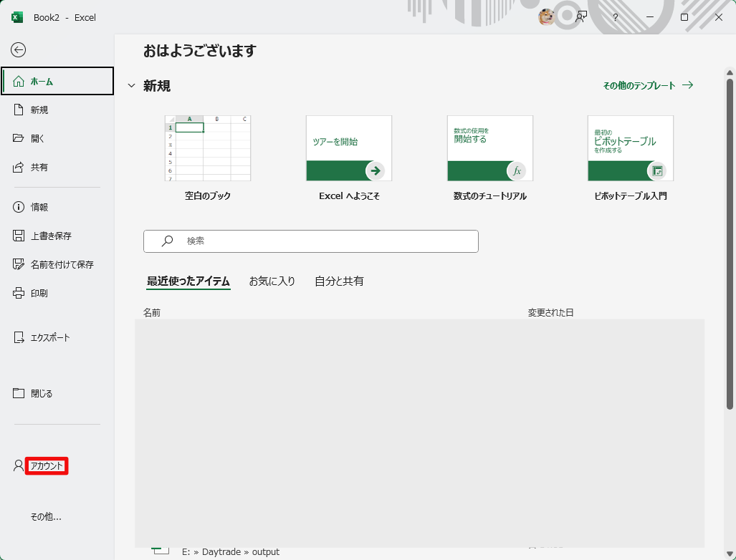This screenshot has height=560, width=736.
Task: Select the 最近使ったアイテム tab
Action: tap(188, 281)
